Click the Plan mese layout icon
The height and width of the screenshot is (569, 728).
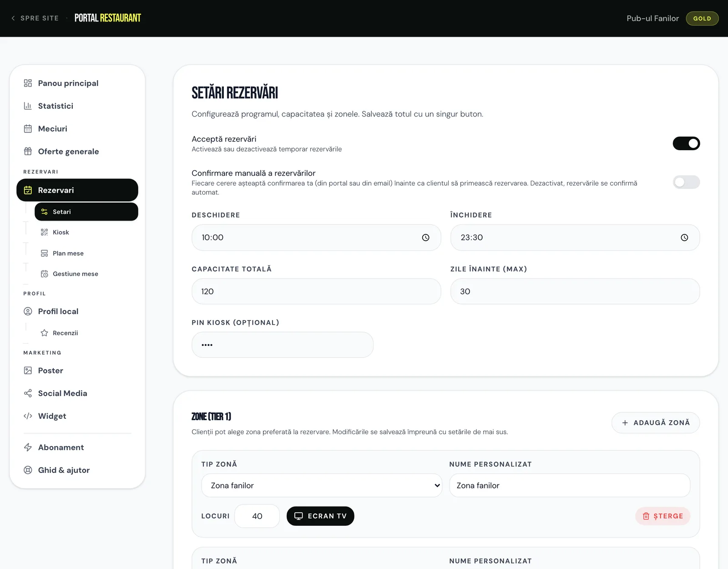[x=44, y=254]
